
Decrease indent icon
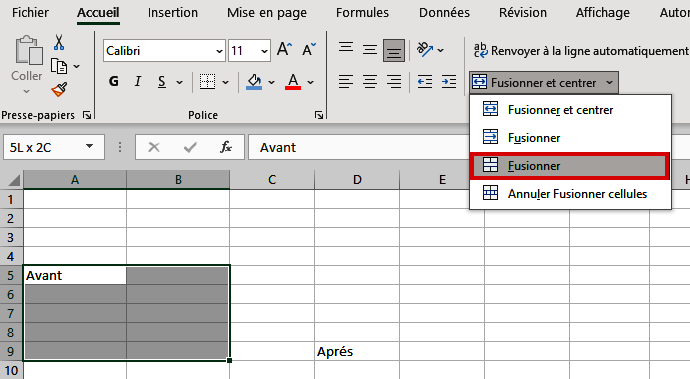coord(425,82)
